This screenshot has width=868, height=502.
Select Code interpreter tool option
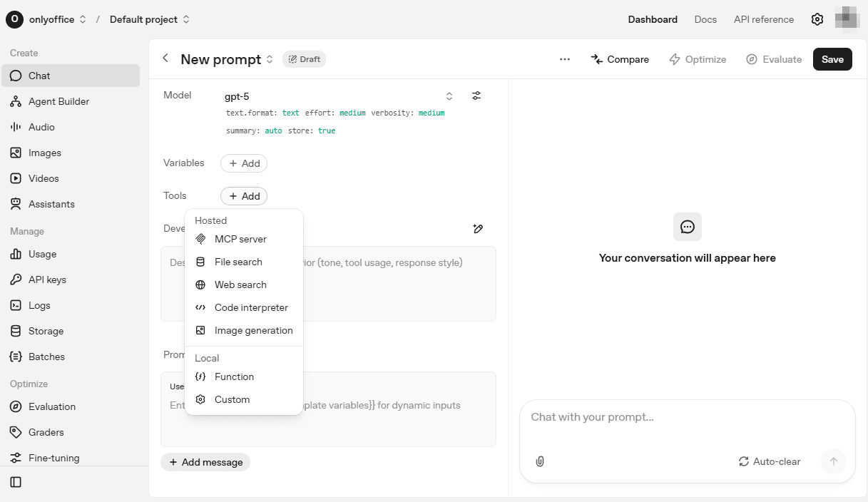pyautogui.click(x=251, y=307)
